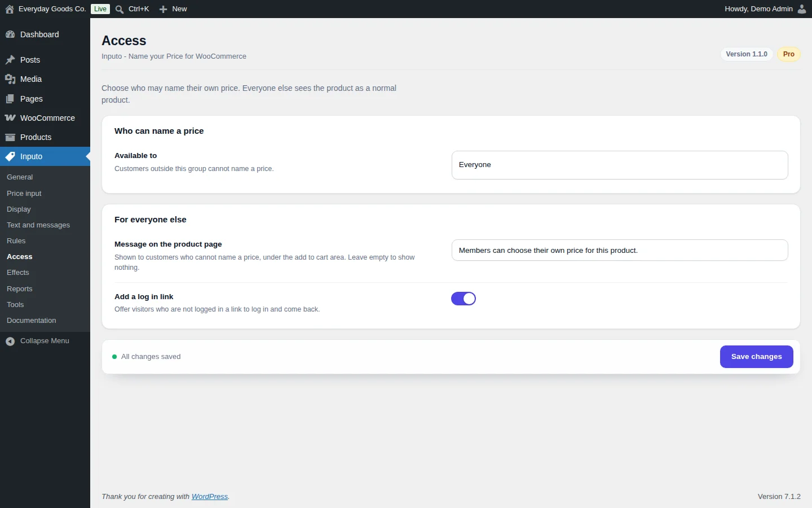Open the Available to Everyone selector
Viewport: 812px width, 508px height.
[620, 165]
